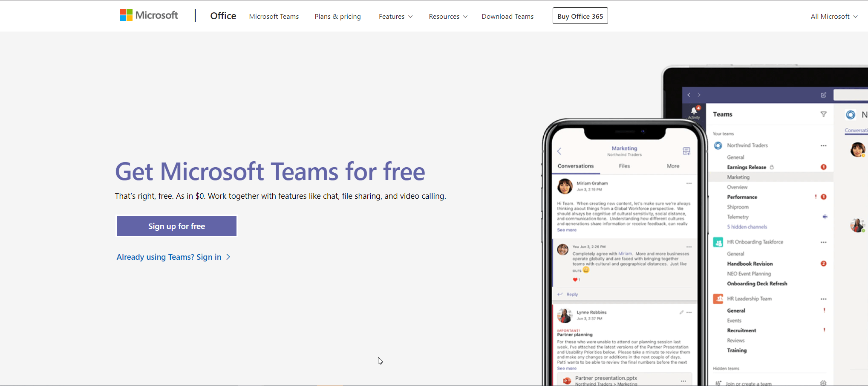Tap the back arrow on phone screen
The width and height of the screenshot is (868, 386).
tap(559, 151)
